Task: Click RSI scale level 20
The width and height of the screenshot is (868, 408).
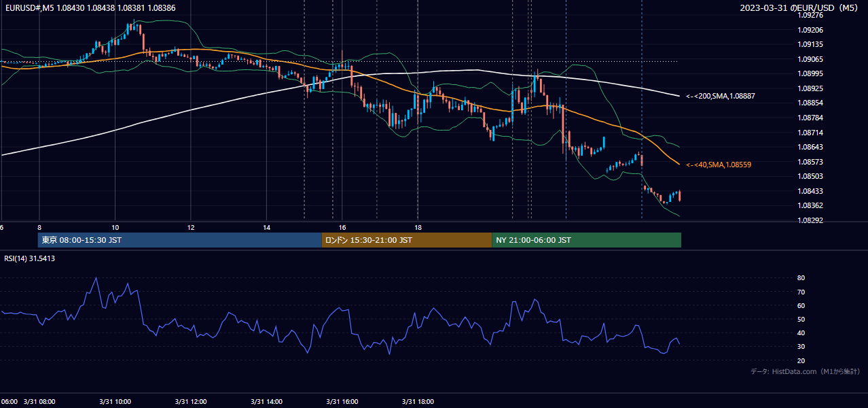Action: pyautogui.click(x=801, y=360)
